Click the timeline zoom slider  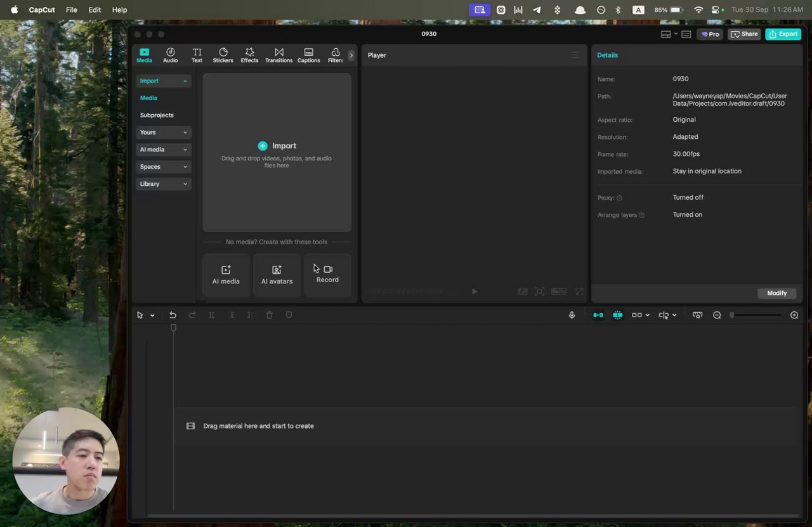click(x=756, y=315)
